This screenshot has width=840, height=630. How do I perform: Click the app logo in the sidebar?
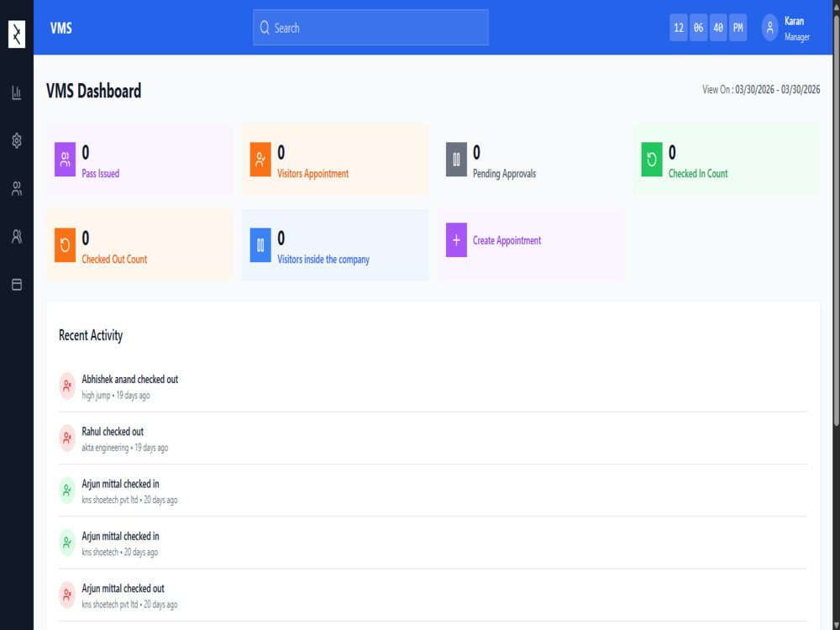click(17, 34)
